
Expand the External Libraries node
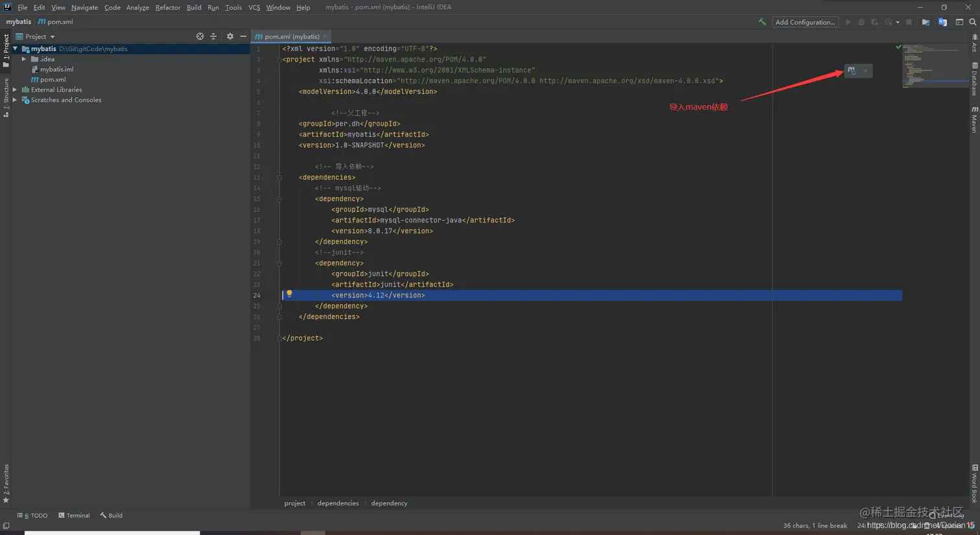tap(15, 89)
